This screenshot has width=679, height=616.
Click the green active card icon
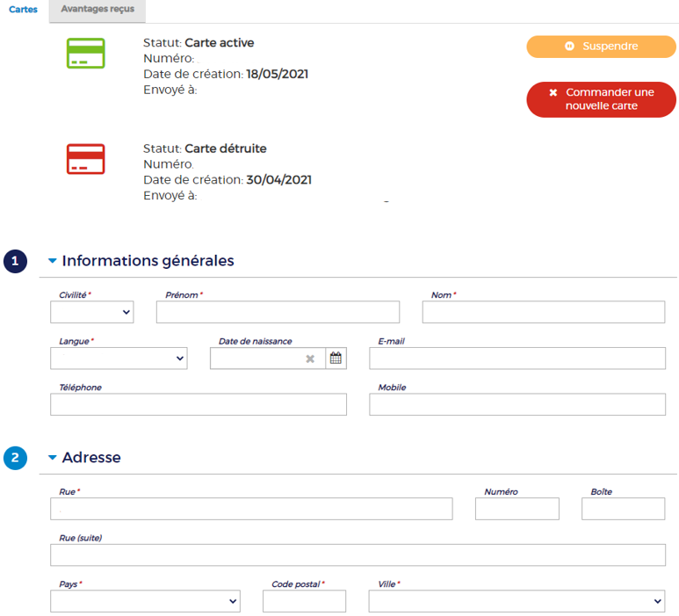click(86, 54)
